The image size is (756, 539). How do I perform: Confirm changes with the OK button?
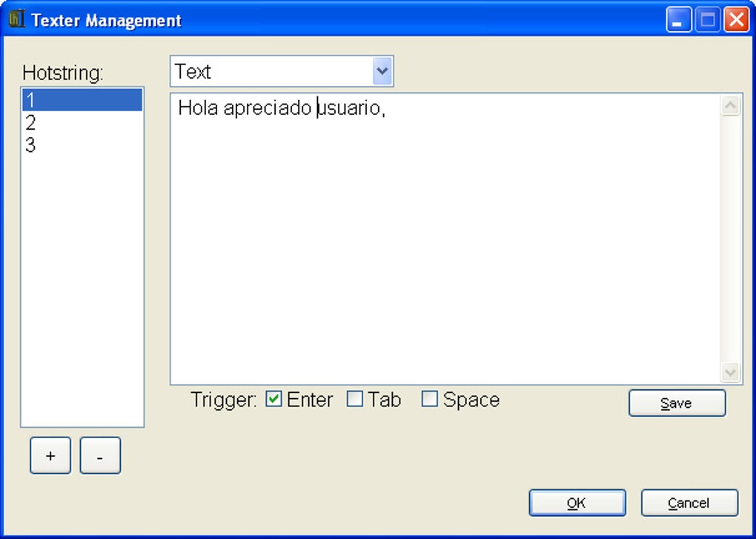coord(577,502)
